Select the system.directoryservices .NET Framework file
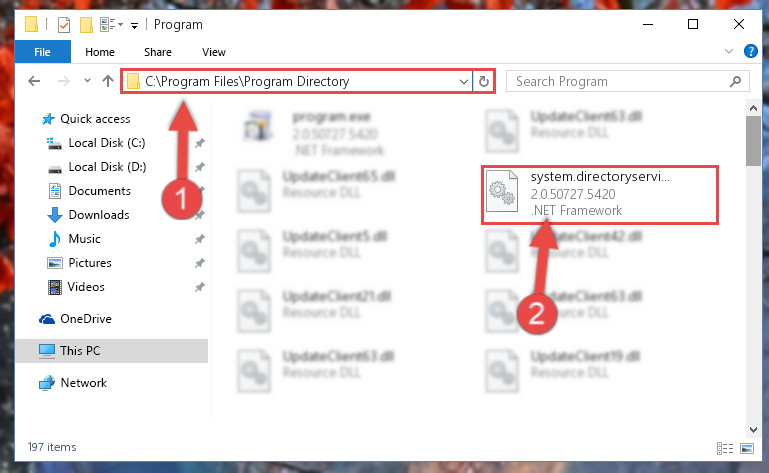 600,195
